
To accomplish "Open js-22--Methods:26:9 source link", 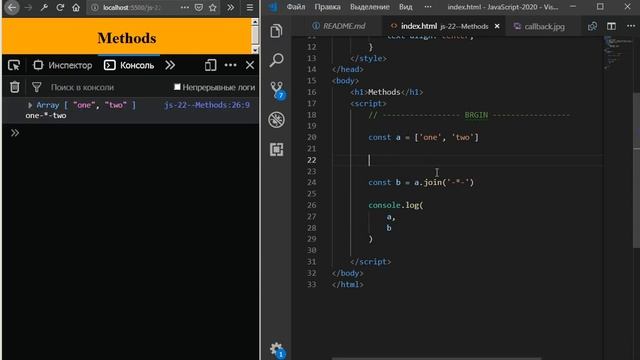I will coord(207,105).
